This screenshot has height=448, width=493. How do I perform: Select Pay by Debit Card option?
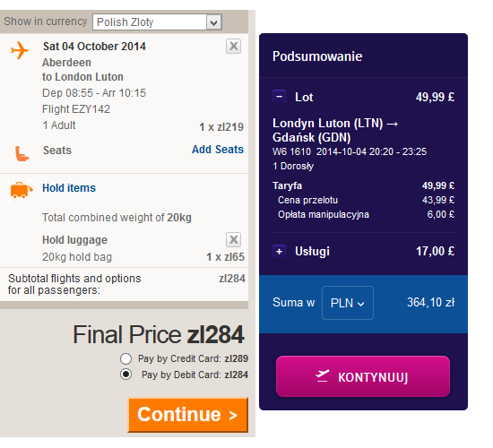click(x=125, y=375)
